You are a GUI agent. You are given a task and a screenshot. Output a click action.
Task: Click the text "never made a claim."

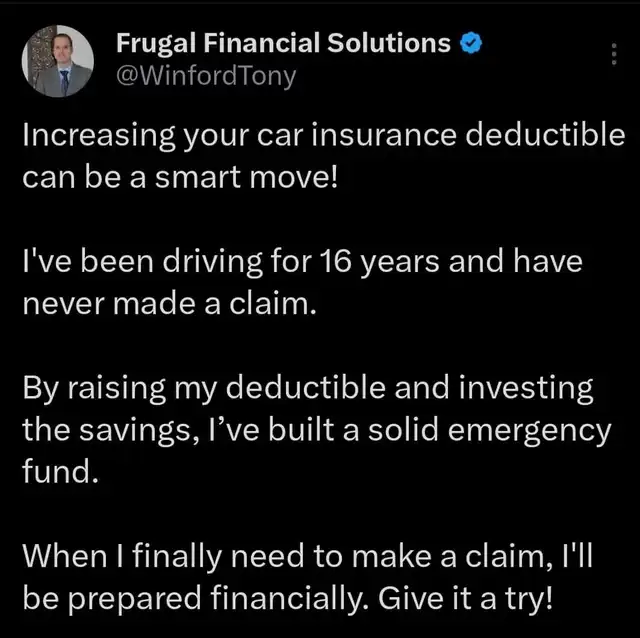(x=169, y=304)
